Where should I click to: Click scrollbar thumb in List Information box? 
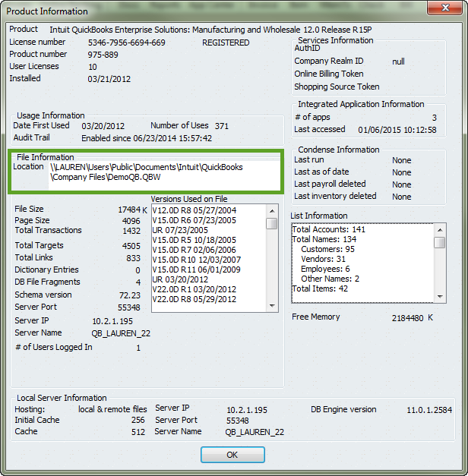pyautogui.click(x=439, y=242)
